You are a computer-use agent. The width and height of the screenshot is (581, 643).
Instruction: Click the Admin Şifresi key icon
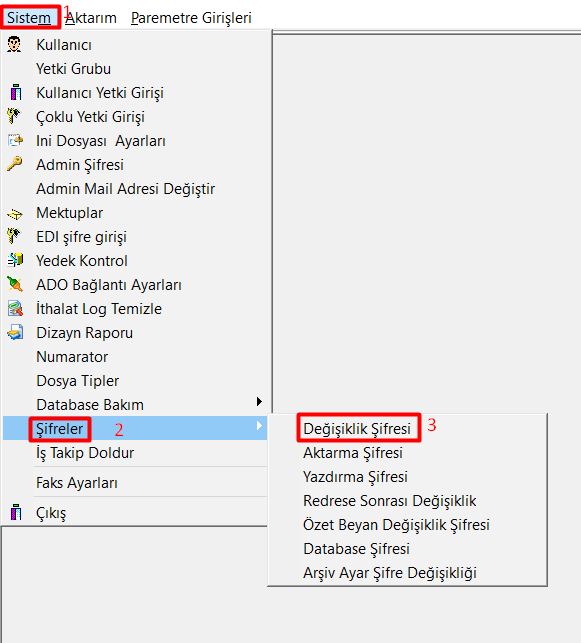(x=14, y=164)
